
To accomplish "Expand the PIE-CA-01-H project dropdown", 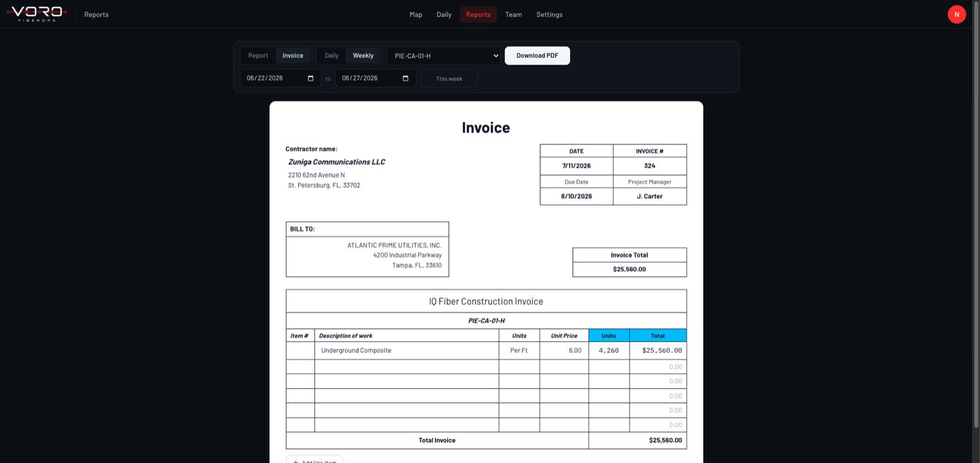I will click(x=444, y=56).
